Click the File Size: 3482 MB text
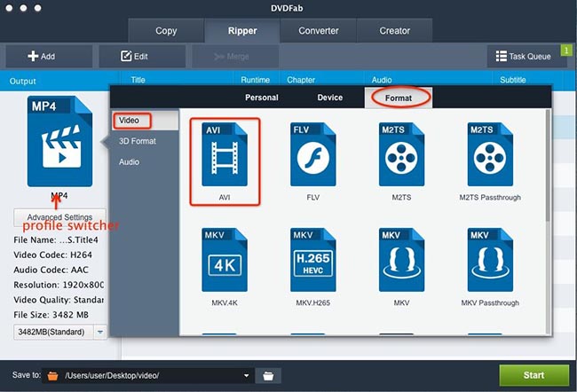The image size is (577, 392). click(51, 315)
